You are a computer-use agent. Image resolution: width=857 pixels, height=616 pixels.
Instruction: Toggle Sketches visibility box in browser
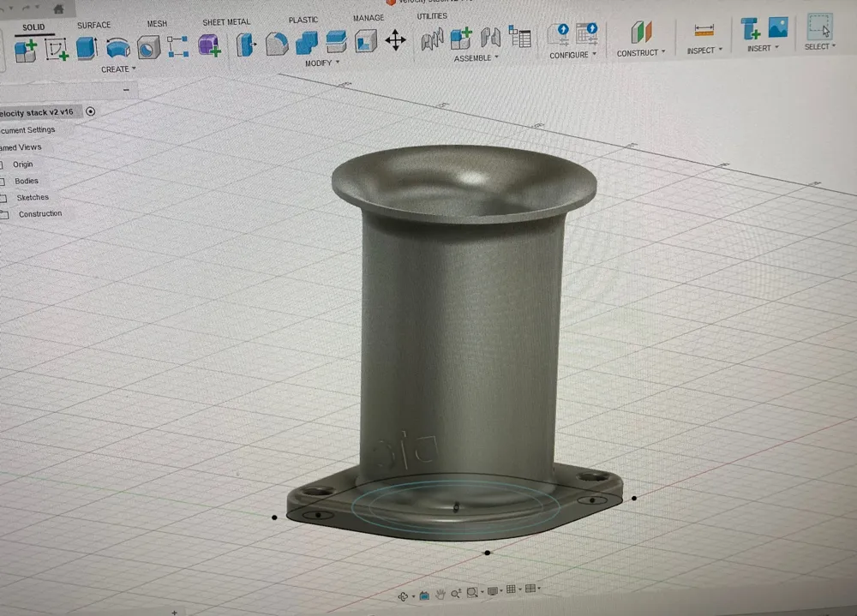pyautogui.click(x=3, y=198)
